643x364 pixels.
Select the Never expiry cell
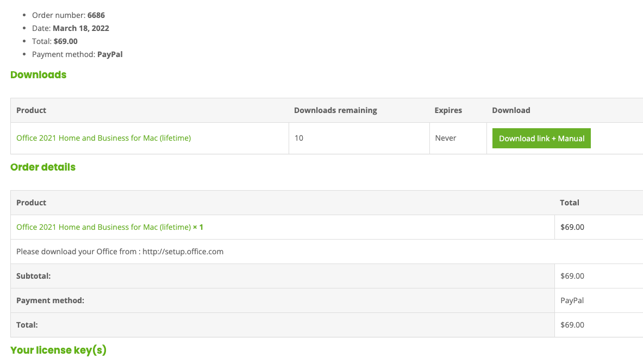tap(446, 138)
